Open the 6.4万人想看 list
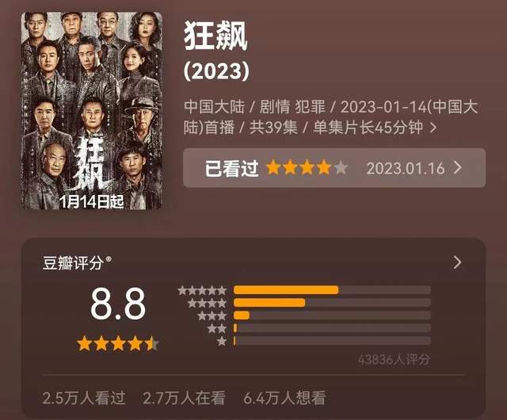The width and height of the screenshot is (507, 420). [x=284, y=398]
